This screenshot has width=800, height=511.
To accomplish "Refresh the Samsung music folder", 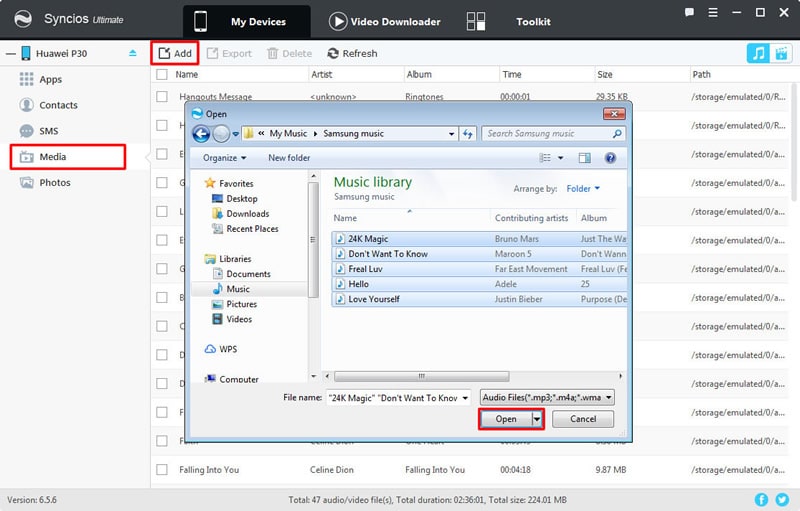I will tap(467, 134).
